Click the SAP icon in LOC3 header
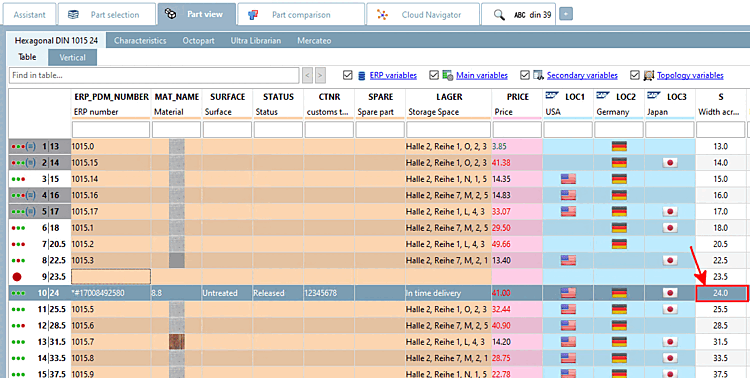Screen dimensions: 750x378 pyautogui.click(x=653, y=96)
